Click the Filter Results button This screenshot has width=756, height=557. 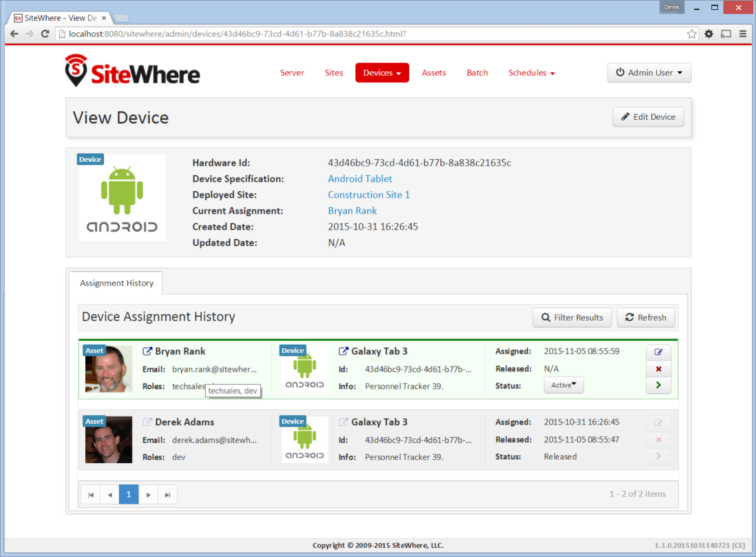coord(572,317)
